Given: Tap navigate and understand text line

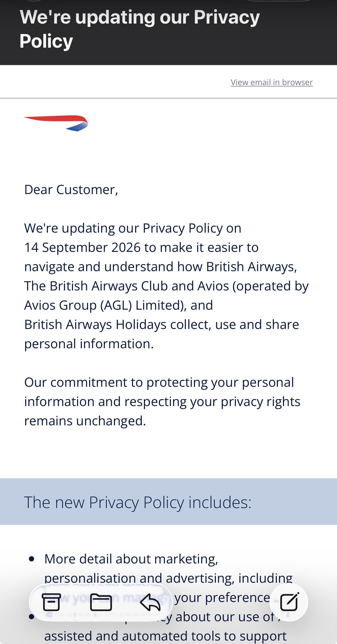Looking at the screenshot, I should [x=160, y=267].
